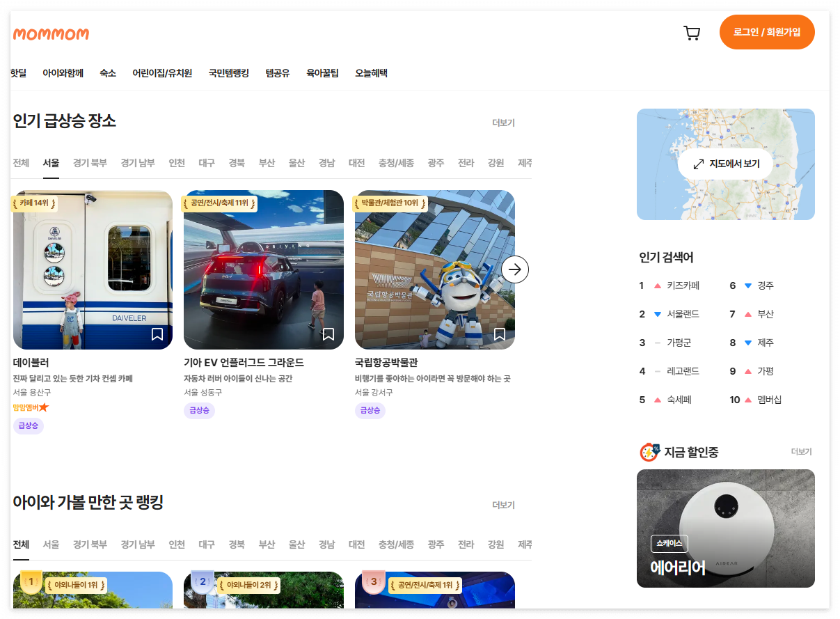Click the discount timer icon beside 지금 할인중
Viewport: 840px width, 619px height.
click(x=649, y=452)
